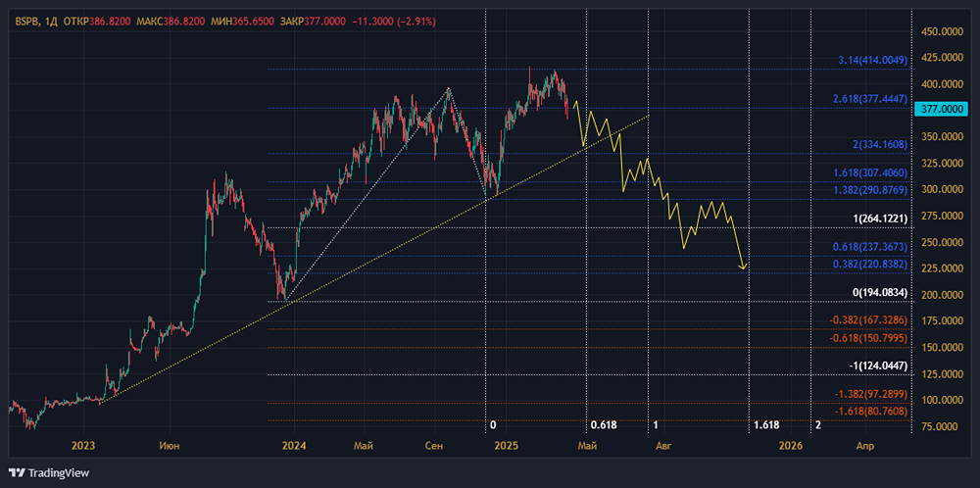
Task: Click price axis label 300.0000
Action: [943, 189]
